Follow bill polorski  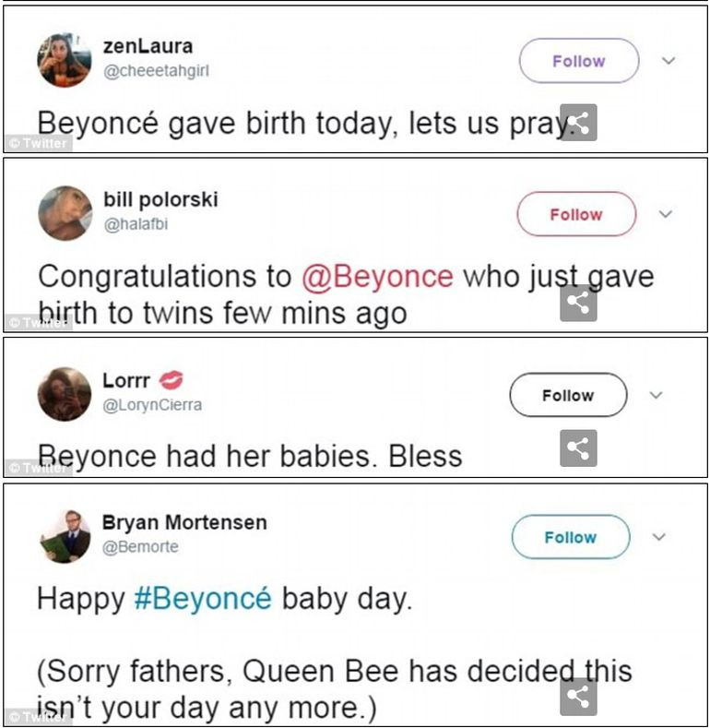coord(575,214)
